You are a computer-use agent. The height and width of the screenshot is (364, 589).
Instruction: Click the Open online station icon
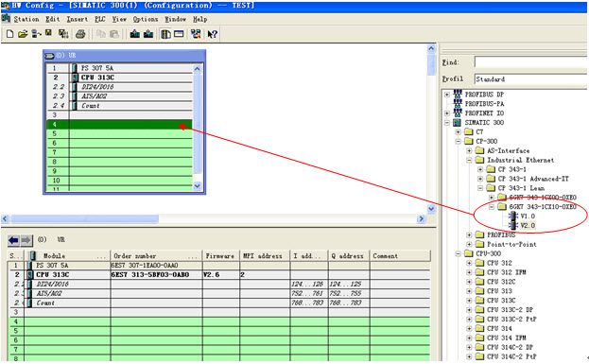tap(36, 34)
